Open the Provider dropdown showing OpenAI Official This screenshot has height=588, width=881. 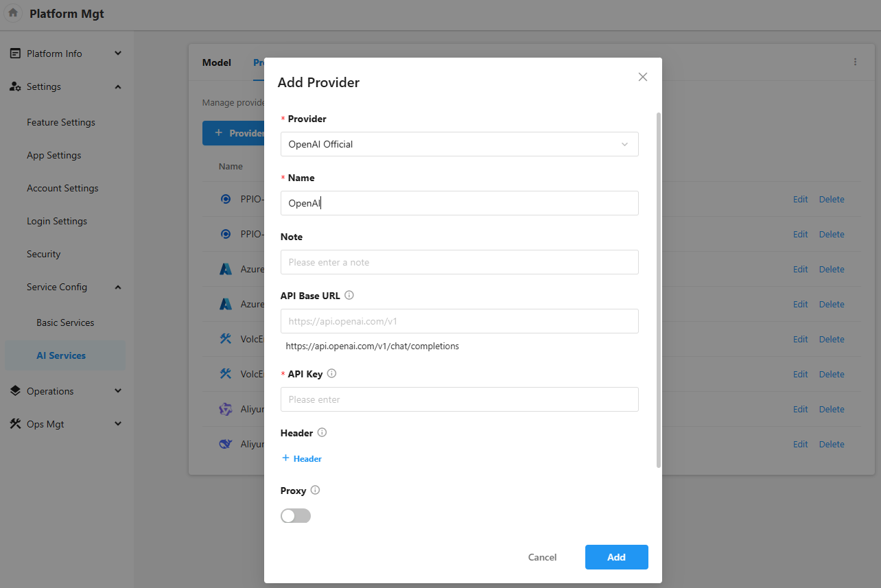click(459, 144)
